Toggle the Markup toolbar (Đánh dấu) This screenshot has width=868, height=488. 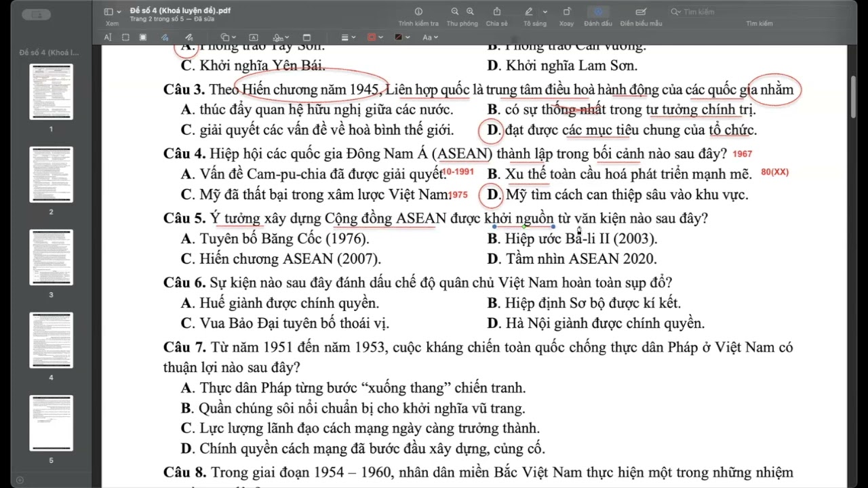598,12
